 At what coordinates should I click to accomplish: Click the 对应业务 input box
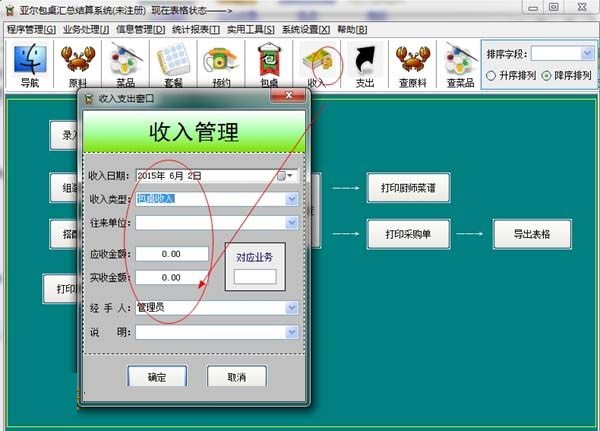[255, 276]
